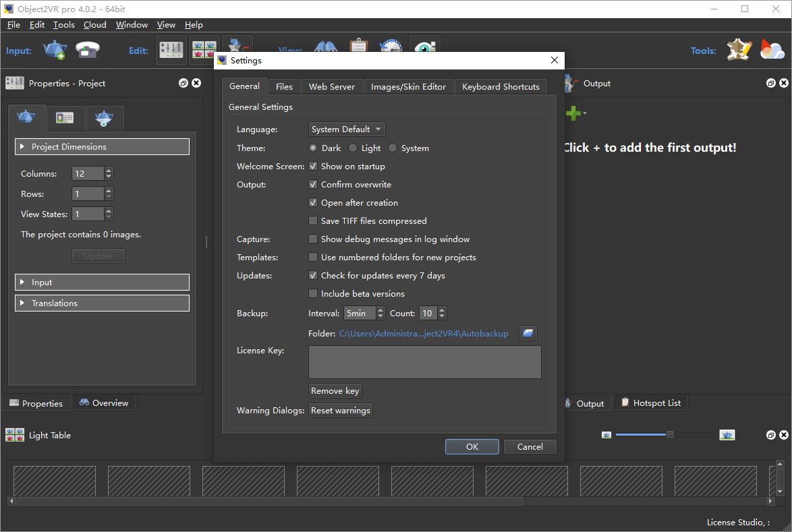Viewport: 792px width, 532px height.
Task: Click the backup Interval spinner arrows
Action: pos(380,313)
